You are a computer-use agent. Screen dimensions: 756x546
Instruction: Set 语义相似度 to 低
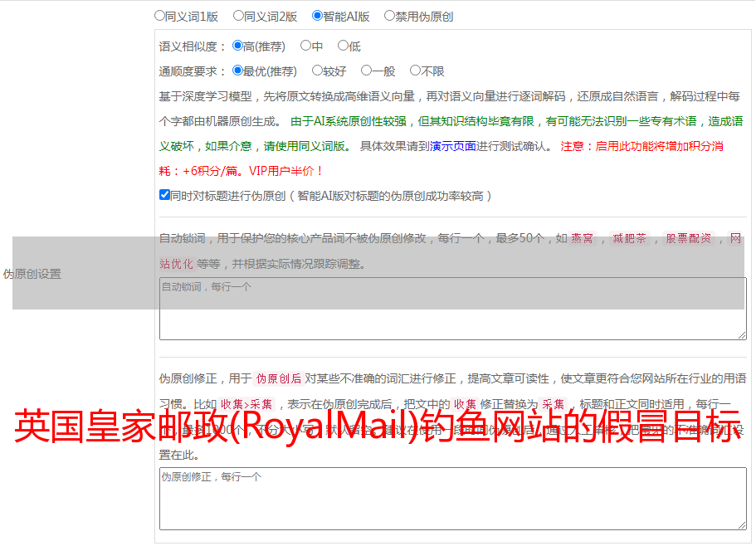click(343, 46)
